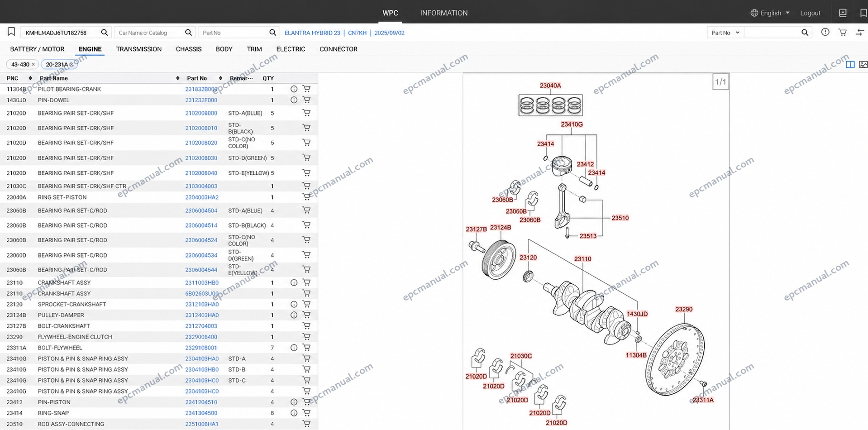The height and width of the screenshot is (430, 868).
Task: Open the ELANTRA HYBRID 23 vehicle link
Action: (312, 33)
